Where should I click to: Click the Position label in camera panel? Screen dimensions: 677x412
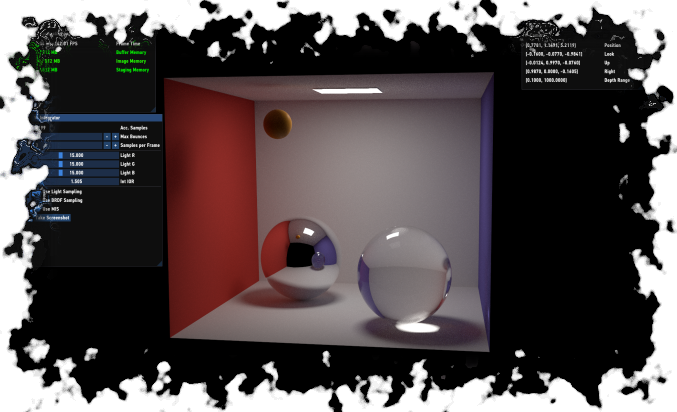coord(612,45)
